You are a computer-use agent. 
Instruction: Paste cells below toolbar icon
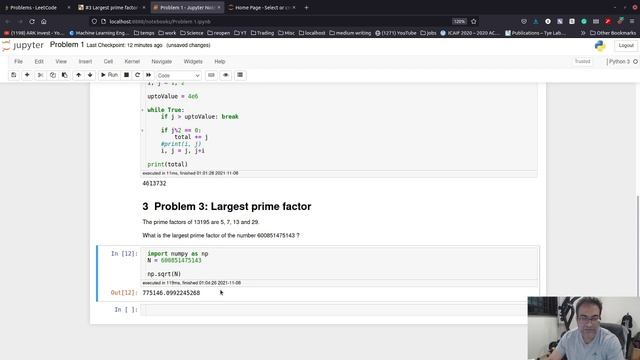[x=64, y=75]
